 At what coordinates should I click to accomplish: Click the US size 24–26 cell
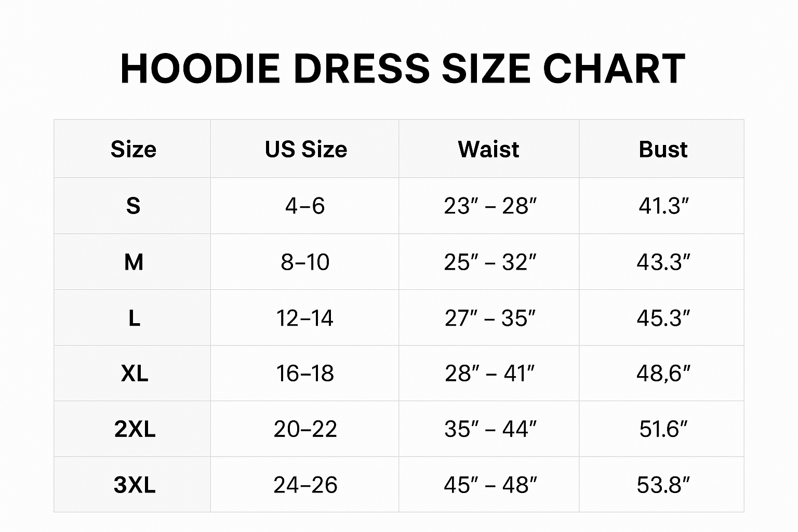click(x=305, y=485)
